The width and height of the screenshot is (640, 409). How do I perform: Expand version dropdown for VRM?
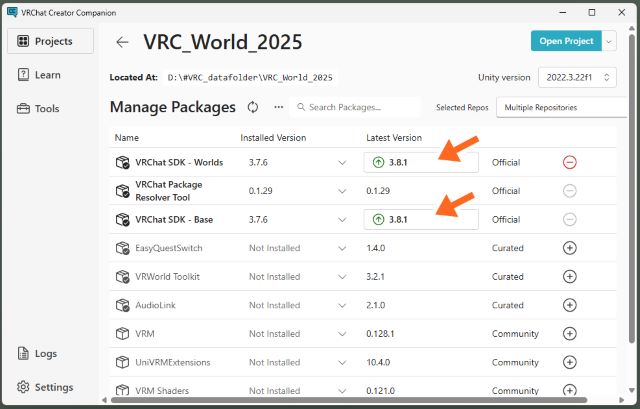pyautogui.click(x=342, y=334)
